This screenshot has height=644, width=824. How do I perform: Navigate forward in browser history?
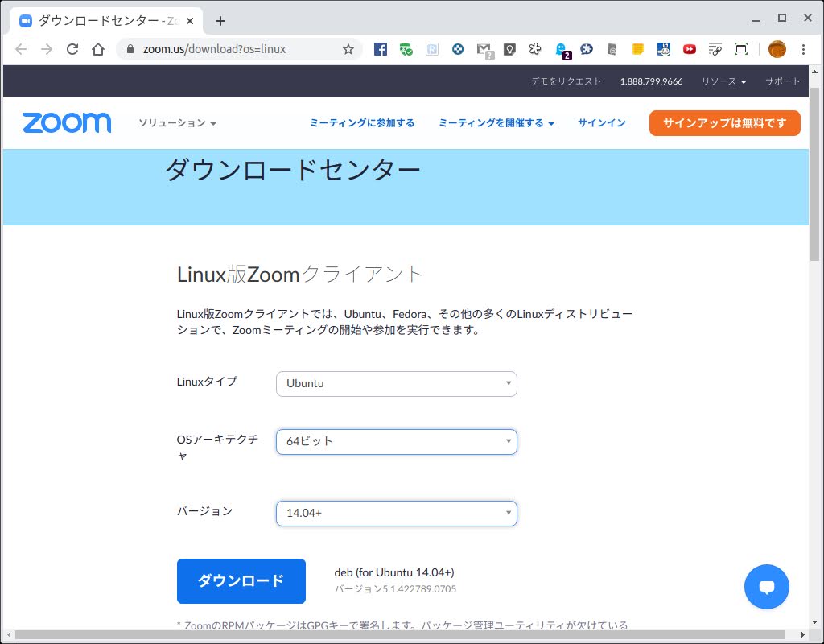click(46, 49)
